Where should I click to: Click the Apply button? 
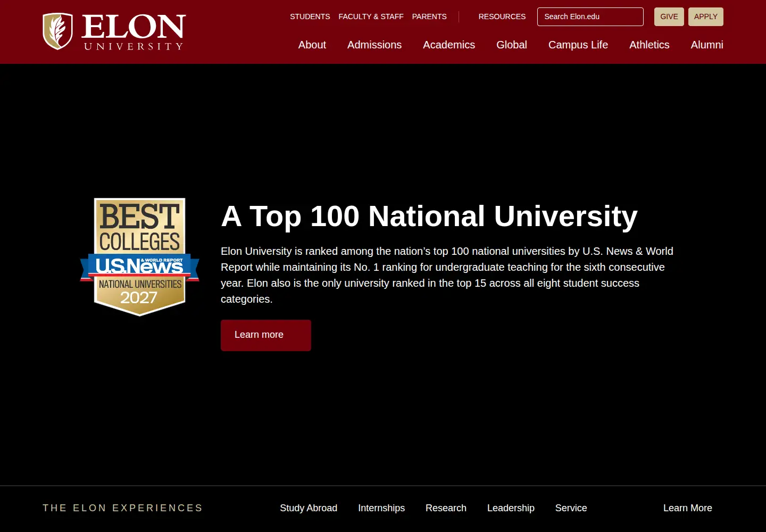(x=706, y=16)
